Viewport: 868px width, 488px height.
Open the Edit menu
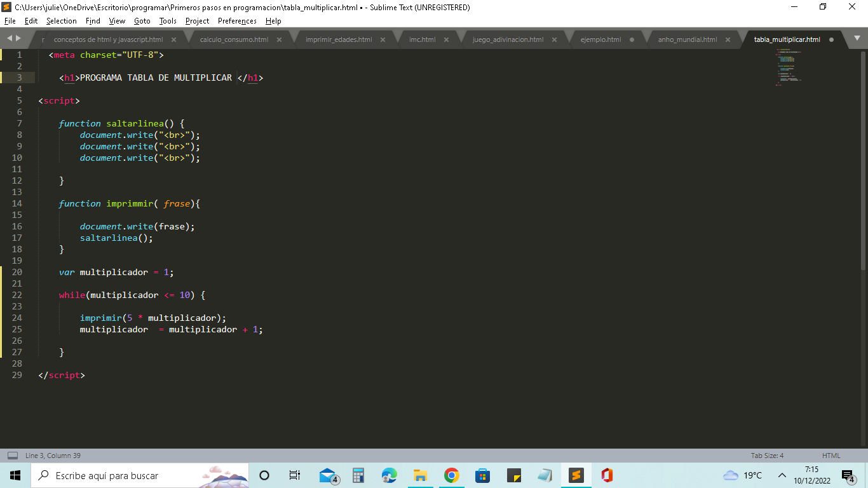click(x=31, y=21)
